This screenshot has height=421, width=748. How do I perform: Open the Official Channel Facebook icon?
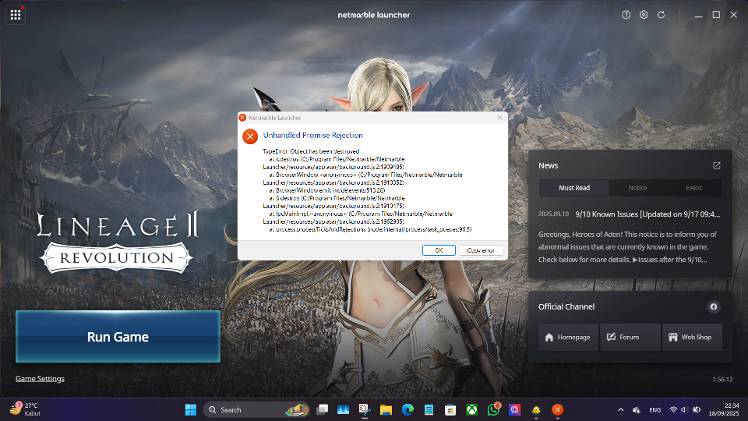[713, 307]
